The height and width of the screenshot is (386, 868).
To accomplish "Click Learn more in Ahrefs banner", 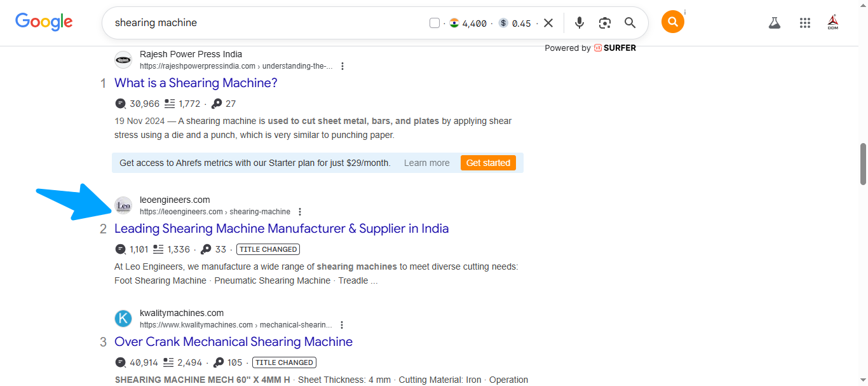I will pyautogui.click(x=426, y=163).
